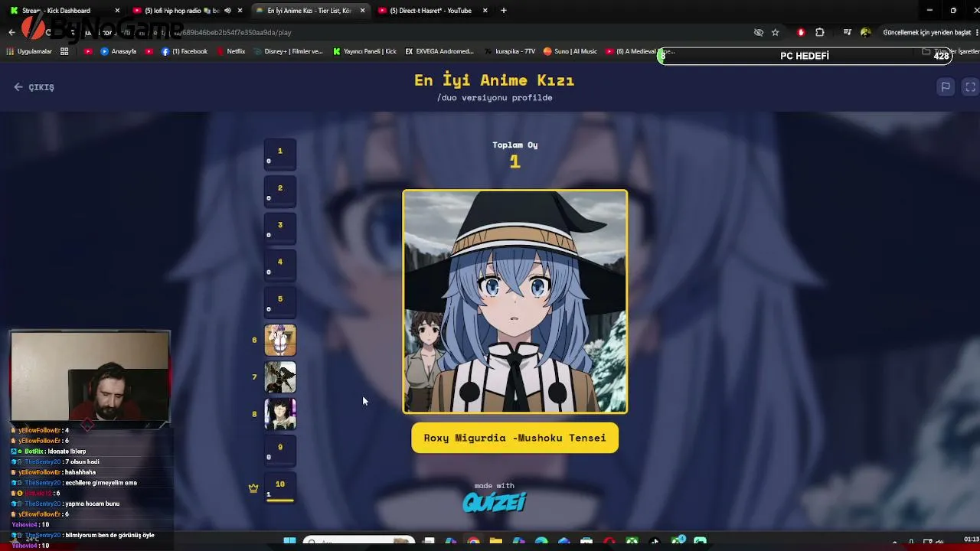The width and height of the screenshot is (980, 551).
Task: Open the EXVEGA Andromeda bookmark
Action: click(439, 51)
